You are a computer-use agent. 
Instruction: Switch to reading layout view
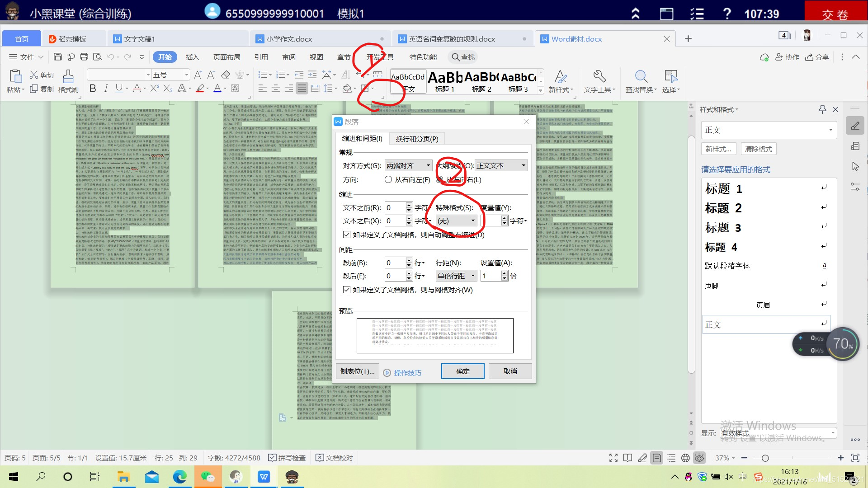(627, 458)
